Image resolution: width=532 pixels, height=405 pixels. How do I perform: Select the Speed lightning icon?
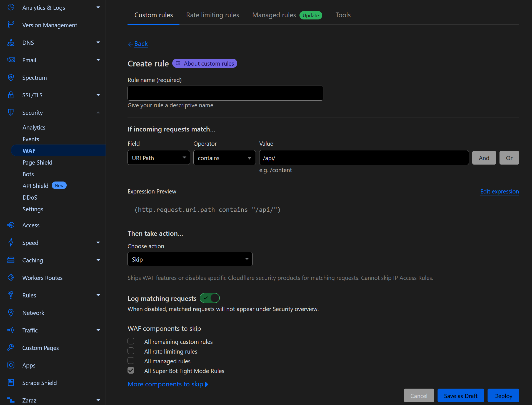click(11, 242)
